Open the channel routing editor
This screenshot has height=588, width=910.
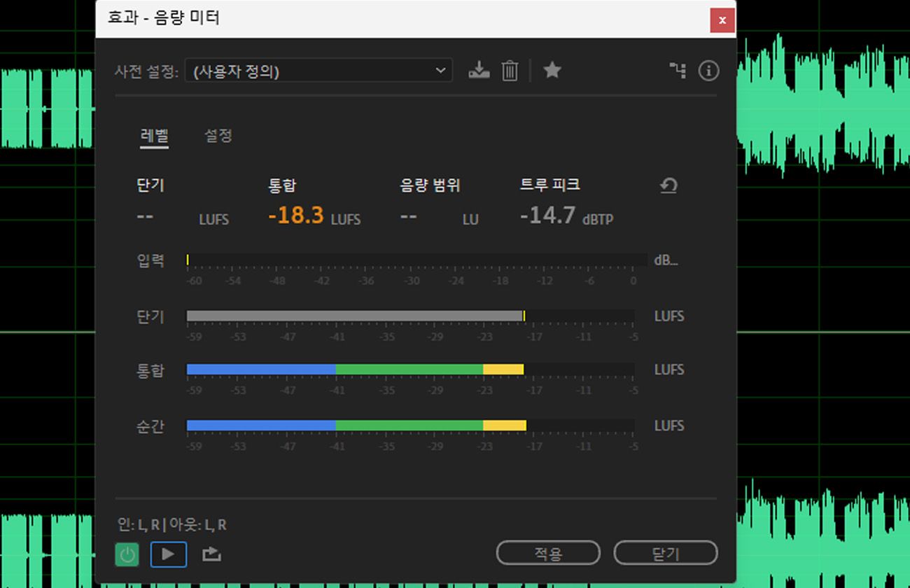coord(676,70)
